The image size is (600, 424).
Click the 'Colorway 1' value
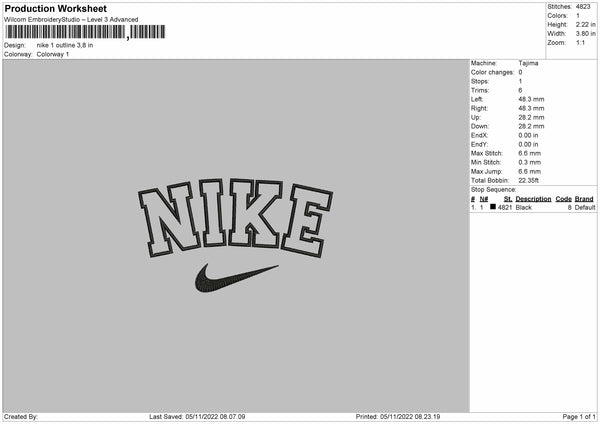53,54
